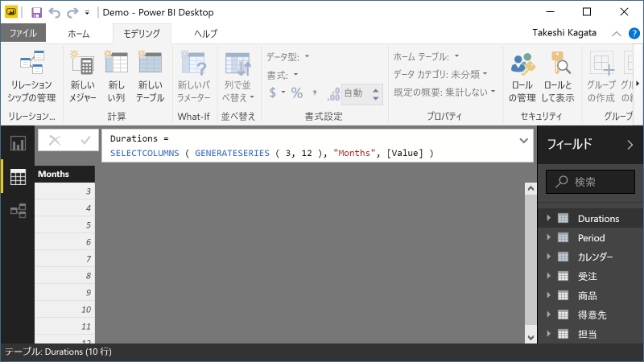Expand the 受注 table
644x362 pixels.
click(x=549, y=276)
